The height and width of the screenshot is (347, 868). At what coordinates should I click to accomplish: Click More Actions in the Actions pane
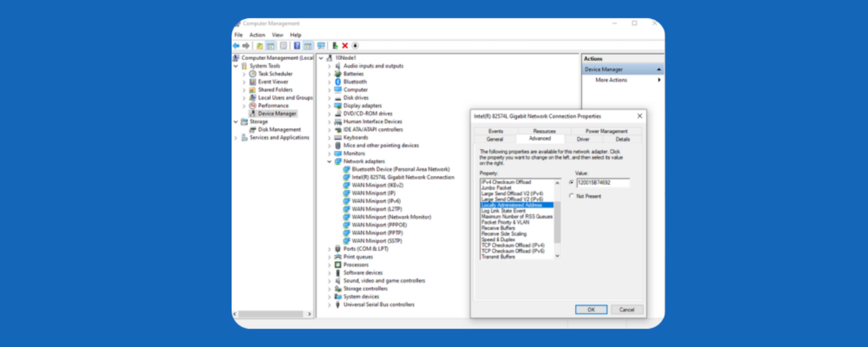[x=611, y=80]
